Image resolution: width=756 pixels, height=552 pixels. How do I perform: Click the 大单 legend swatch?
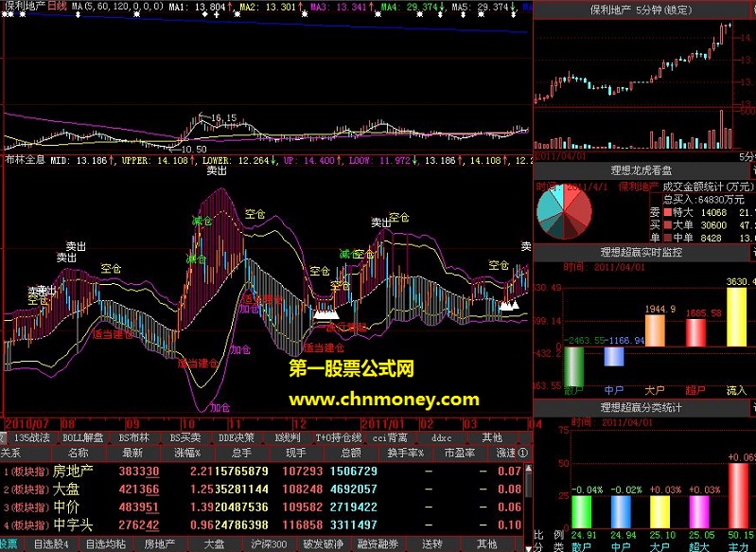point(667,225)
